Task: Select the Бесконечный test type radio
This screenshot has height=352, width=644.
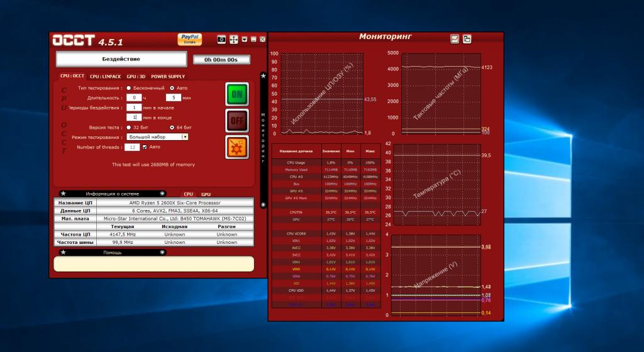Action: (x=128, y=88)
